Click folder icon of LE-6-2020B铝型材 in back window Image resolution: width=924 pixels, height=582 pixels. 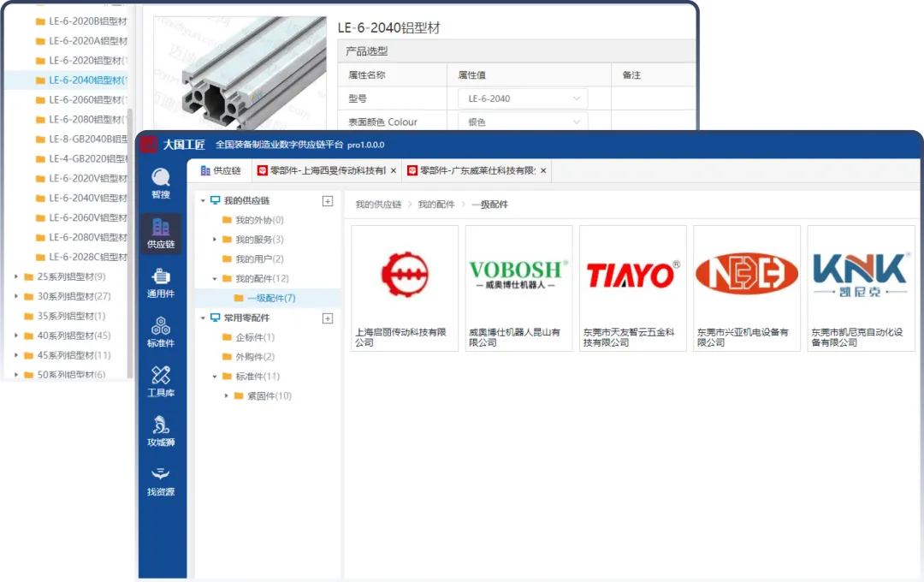coord(40,21)
